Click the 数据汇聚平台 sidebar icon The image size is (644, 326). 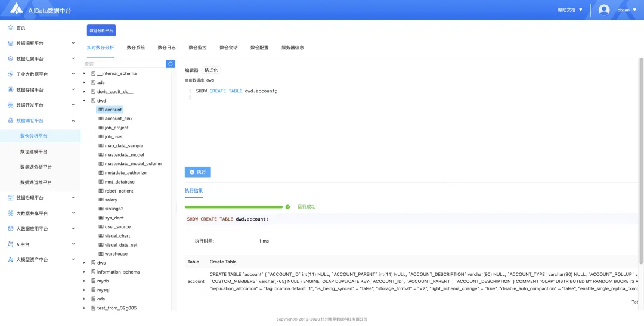pyautogui.click(x=11, y=59)
